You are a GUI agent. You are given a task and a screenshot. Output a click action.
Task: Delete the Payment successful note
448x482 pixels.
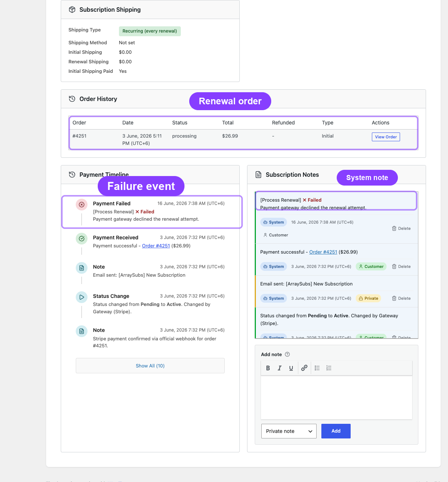401,266
